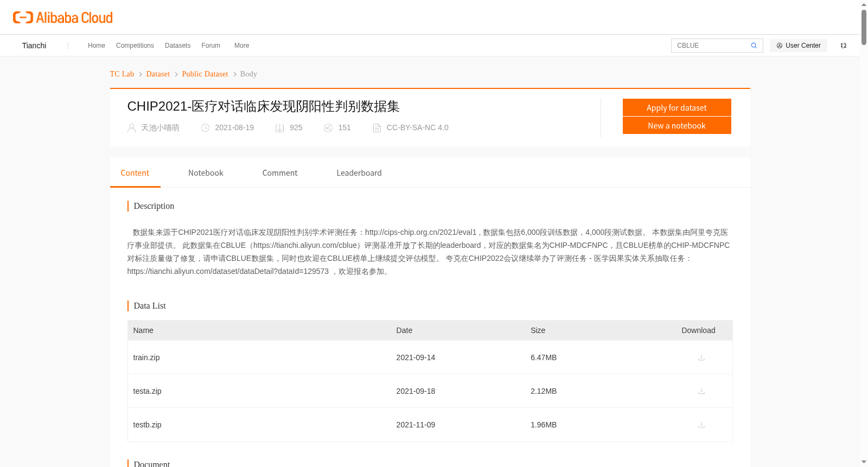Click the author avatar icon beside 天池小喵萌

[131, 128]
